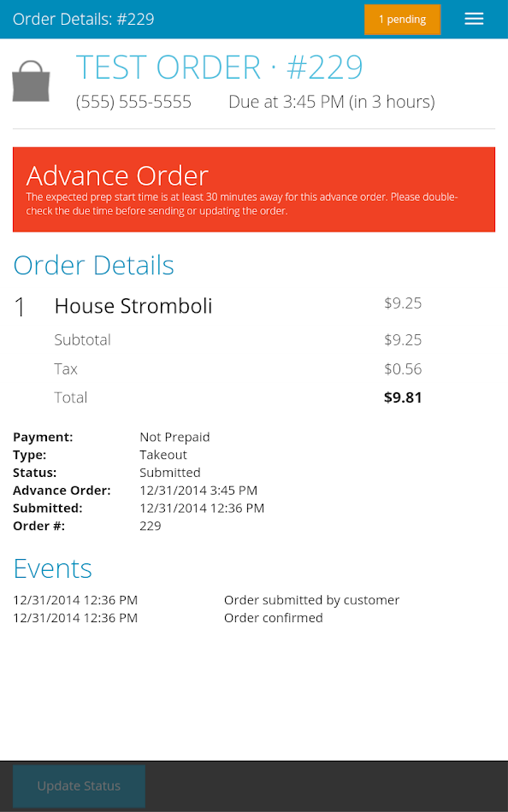This screenshot has height=812, width=508.
Task: Select the order Total amount $9.81
Action: click(x=403, y=397)
